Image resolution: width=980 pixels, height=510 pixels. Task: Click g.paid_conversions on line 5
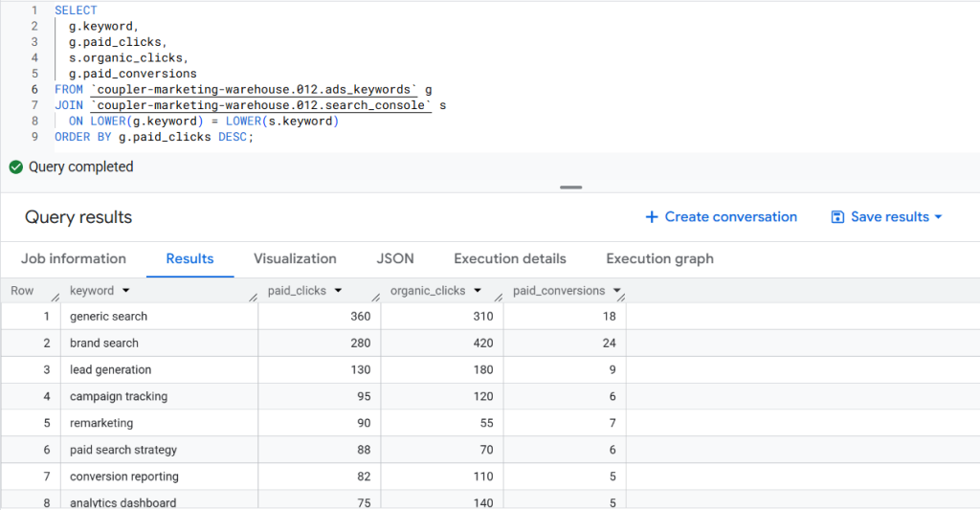132,74
